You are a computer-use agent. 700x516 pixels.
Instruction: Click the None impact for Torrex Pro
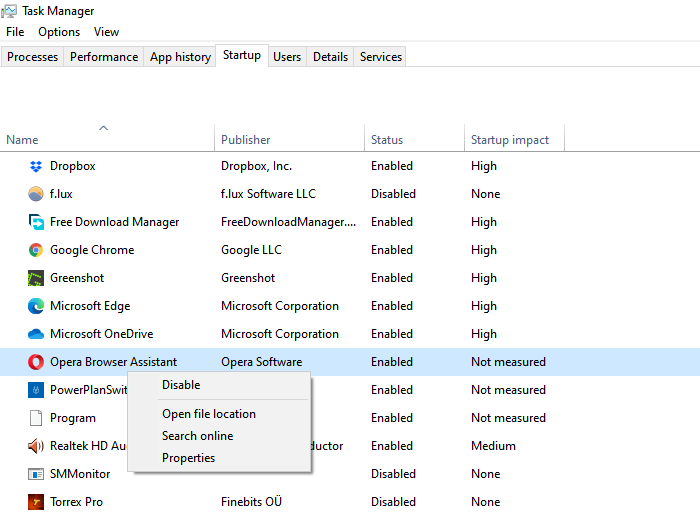486,502
